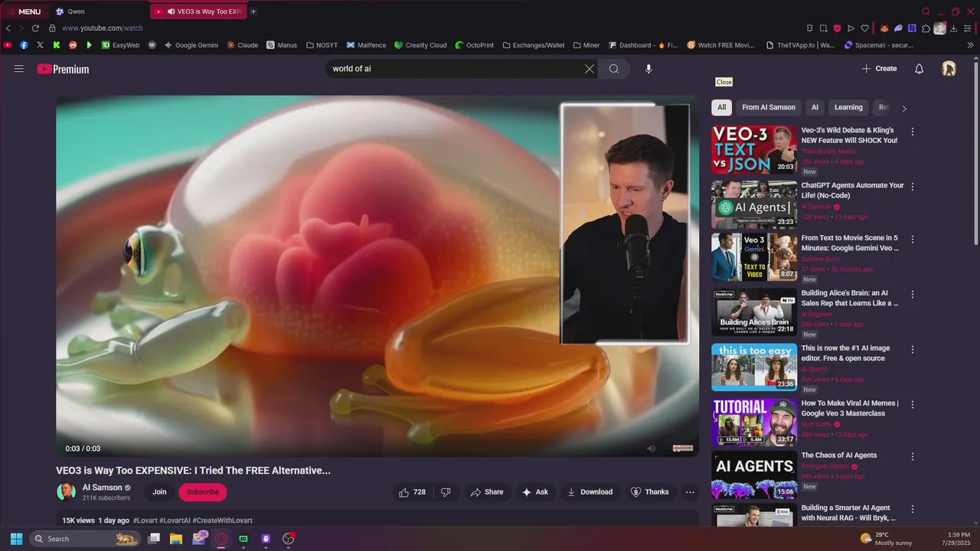Click the Thanks button

649,492
